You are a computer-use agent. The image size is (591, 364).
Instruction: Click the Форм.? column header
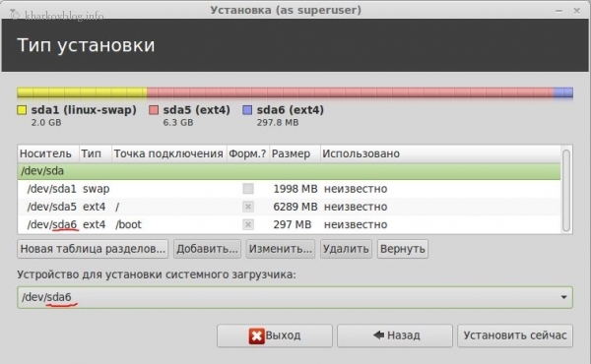[x=247, y=153]
